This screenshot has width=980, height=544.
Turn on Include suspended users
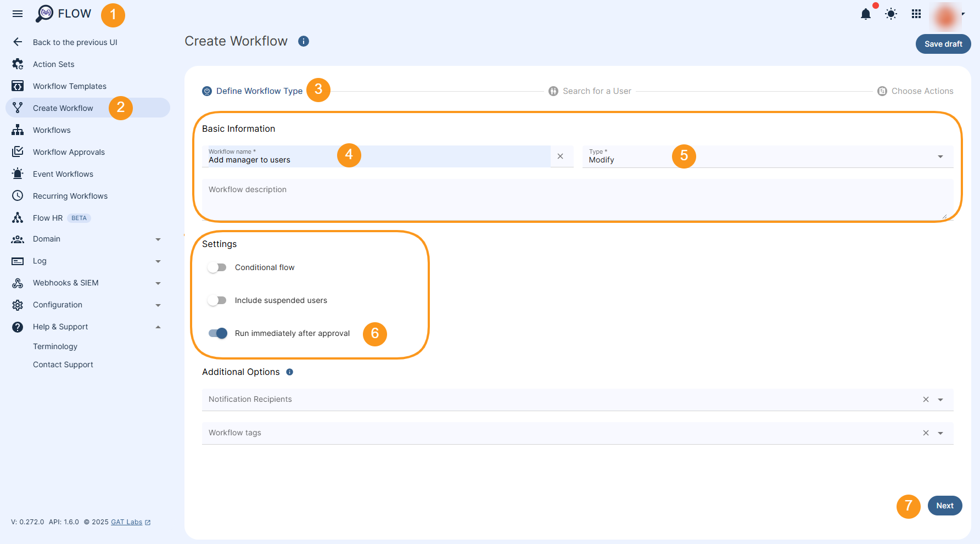(x=217, y=300)
